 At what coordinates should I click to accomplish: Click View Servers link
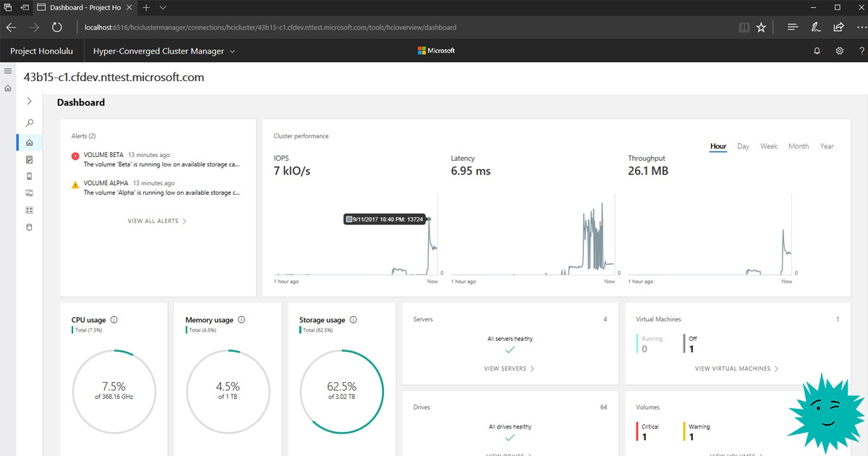[509, 368]
